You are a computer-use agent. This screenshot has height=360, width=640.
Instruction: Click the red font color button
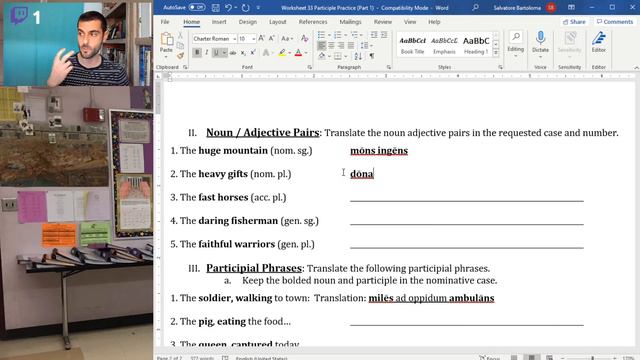click(x=298, y=53)
